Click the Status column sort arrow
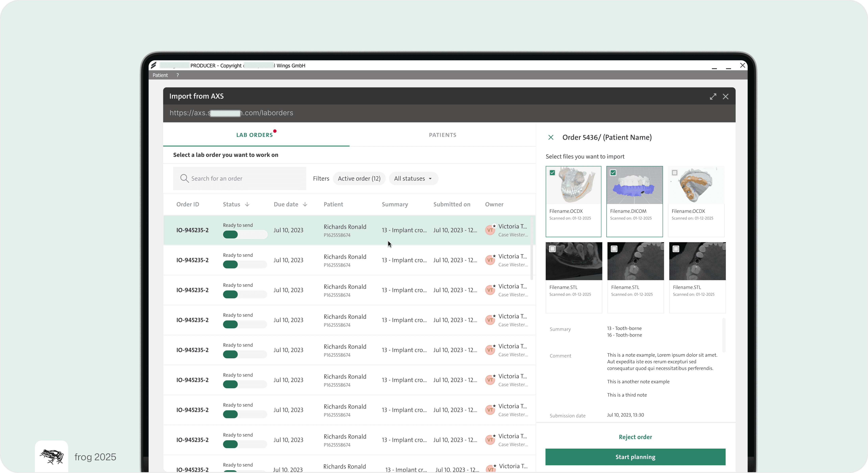The image size is (868, 473). click(247, 204)
